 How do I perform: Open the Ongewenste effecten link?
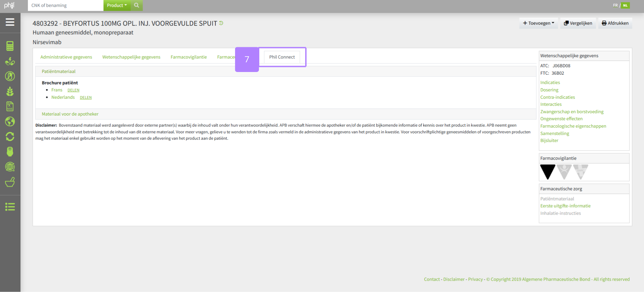pyautogui.click(x=561, y=119)
